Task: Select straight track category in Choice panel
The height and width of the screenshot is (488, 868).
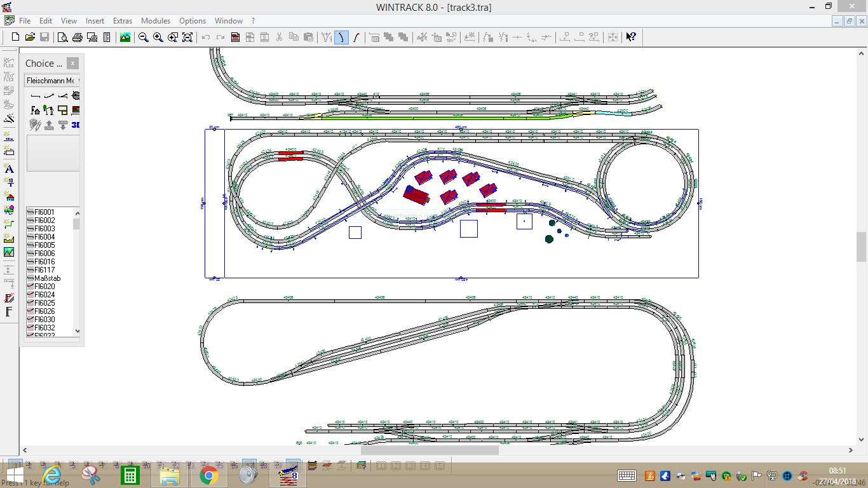Action: pyautogui.click(x=36, y=96)
